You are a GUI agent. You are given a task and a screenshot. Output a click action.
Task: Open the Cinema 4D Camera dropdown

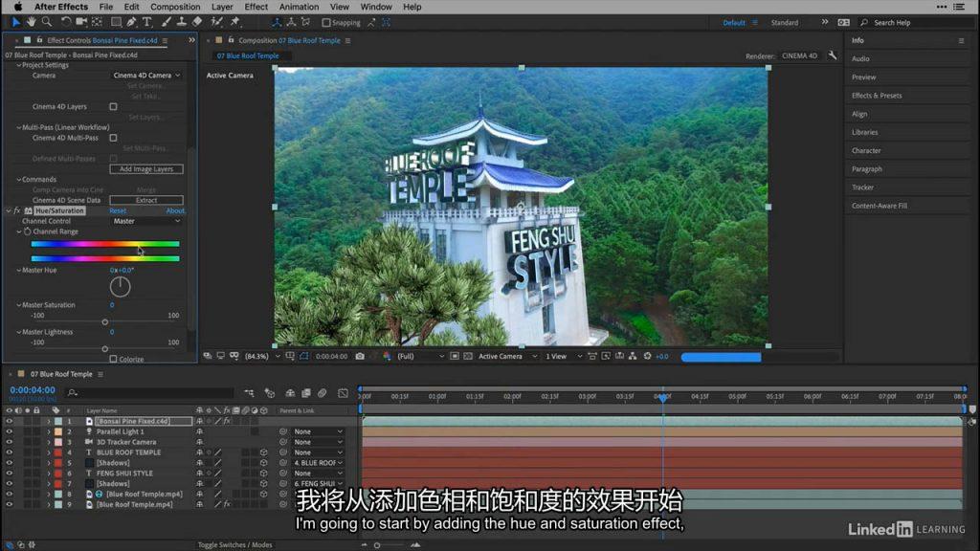click(146, 76)
